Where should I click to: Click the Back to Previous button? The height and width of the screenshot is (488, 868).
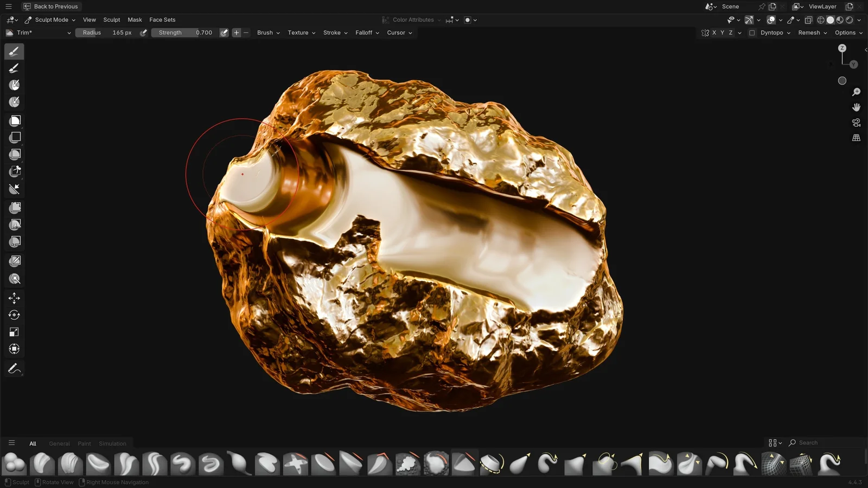click(51, 7)
